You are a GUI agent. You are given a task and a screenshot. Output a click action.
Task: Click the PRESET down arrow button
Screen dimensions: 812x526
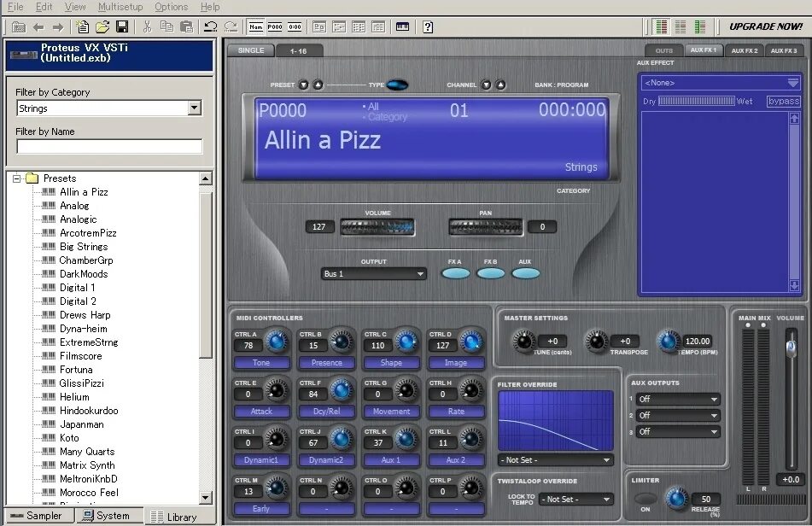pos(304,85)
